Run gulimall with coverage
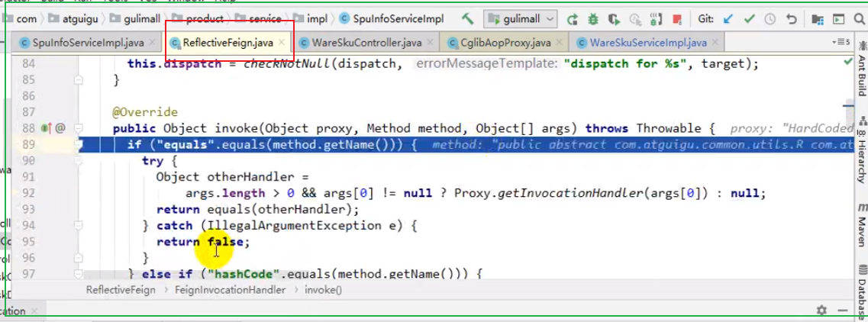 click(x=613, y=19)
